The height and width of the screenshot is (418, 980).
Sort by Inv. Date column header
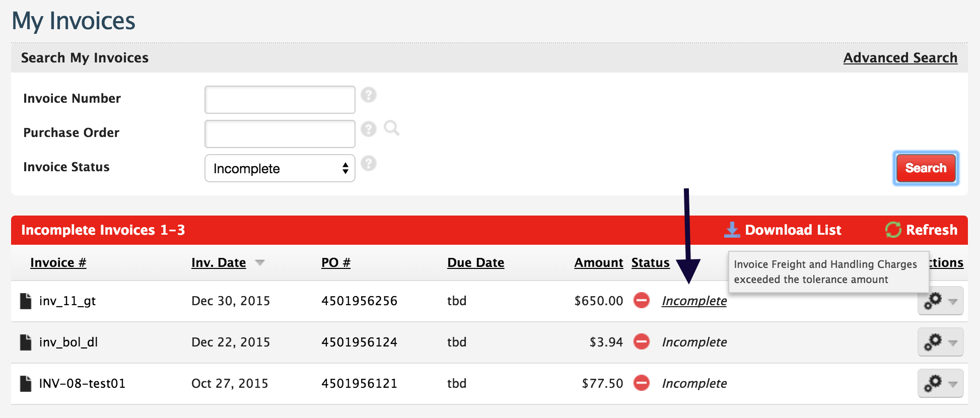click(x=219, y=262)
